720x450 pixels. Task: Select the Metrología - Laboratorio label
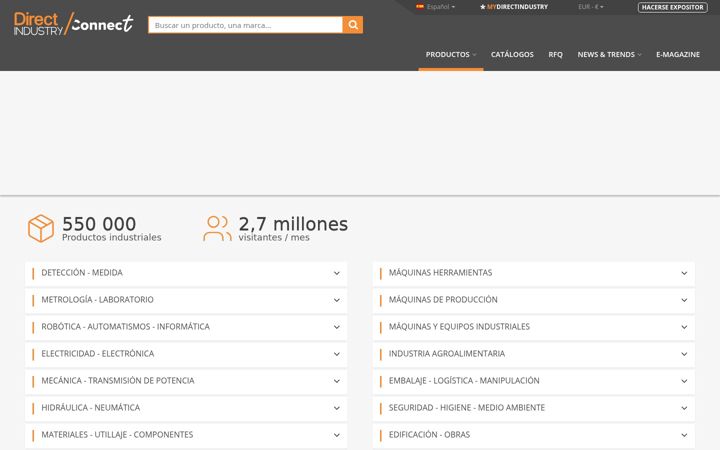click(97, 300)
